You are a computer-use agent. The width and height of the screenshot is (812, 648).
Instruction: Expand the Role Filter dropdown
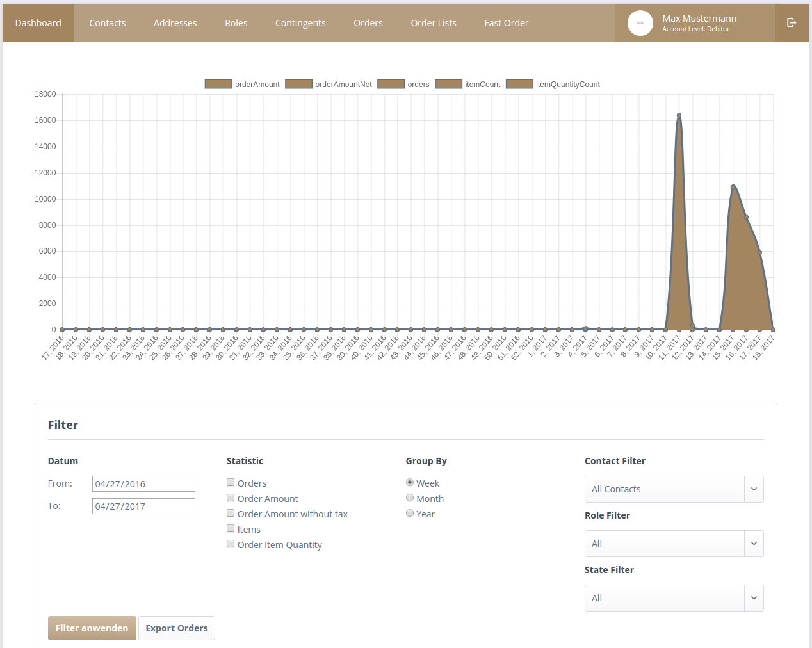[x=674, y=544]
